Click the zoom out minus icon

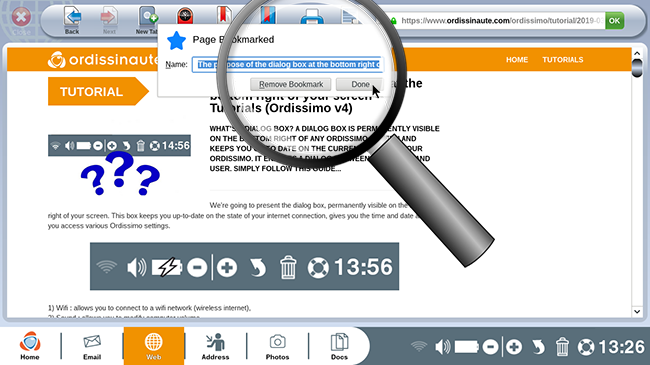pos(490,347)
